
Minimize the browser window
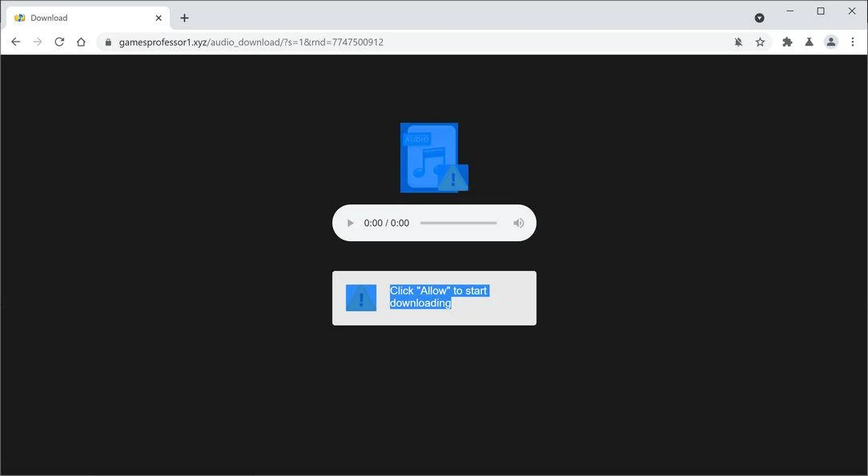point(790,11)
